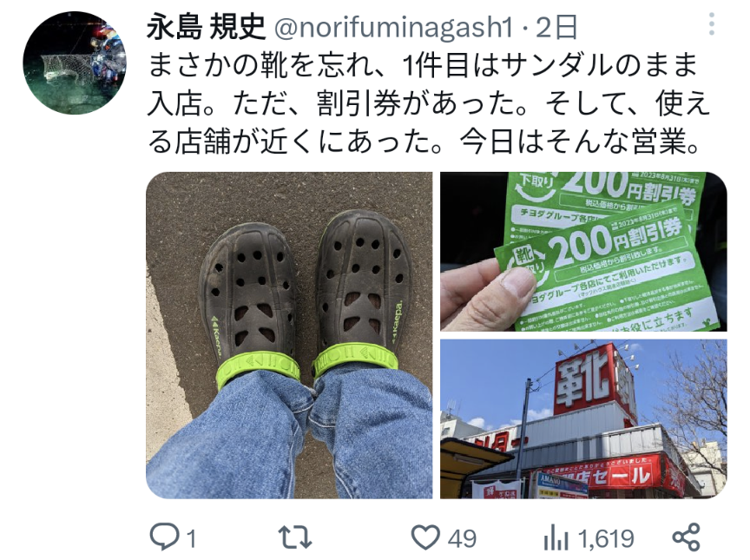Open handle @norifuminagash1
Screen dimensions: 750x560
[393, 27]
